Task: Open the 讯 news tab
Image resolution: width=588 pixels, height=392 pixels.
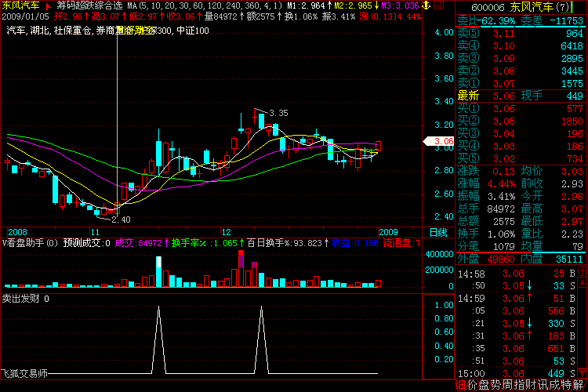Action: coord(543,385)
